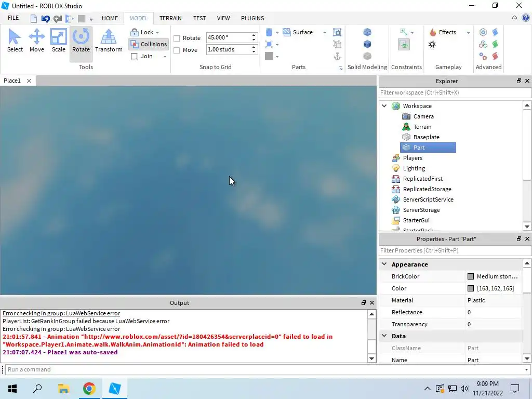
Task: Open the FILE menu
Action: click(13, 18)
